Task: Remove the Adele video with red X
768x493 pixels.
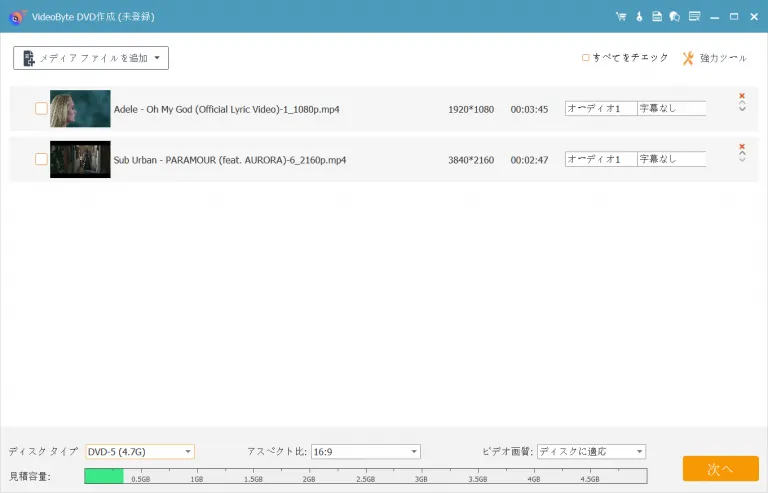Action: [742, 96]
